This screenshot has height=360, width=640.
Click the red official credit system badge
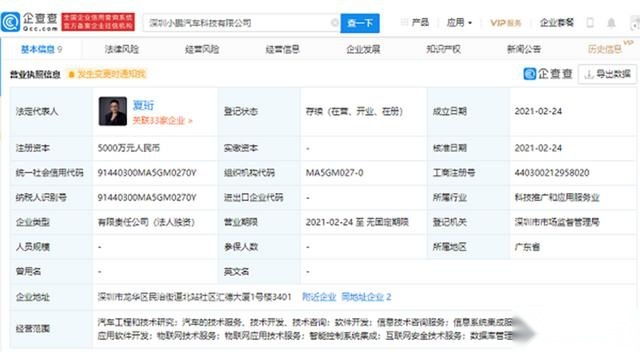pyautogui.click(x=98, y=22)
